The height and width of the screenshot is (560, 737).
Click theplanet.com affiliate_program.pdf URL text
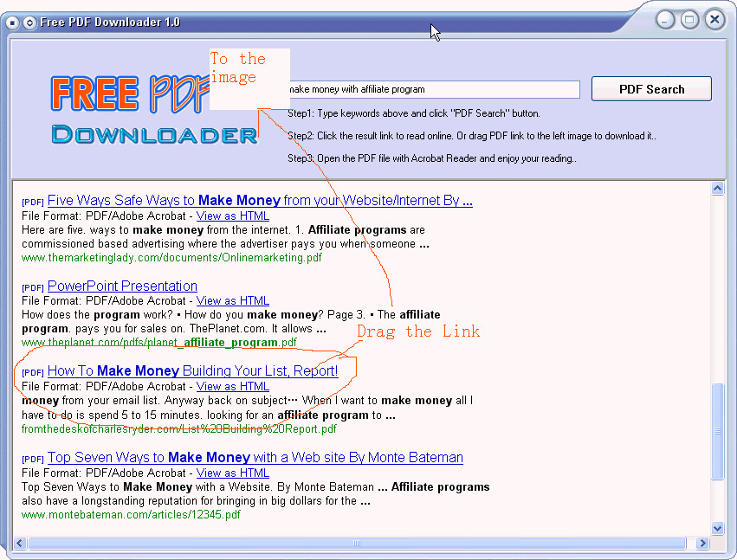tap(159, 343)
